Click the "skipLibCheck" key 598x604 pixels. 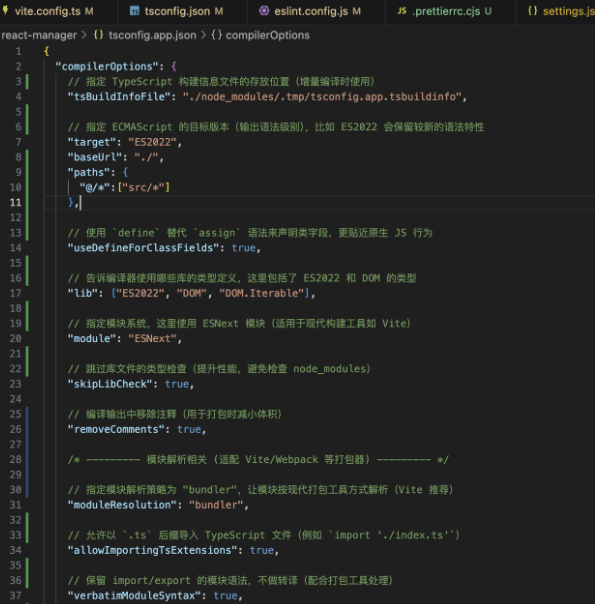pyautogui.click(x=110, y=384)
